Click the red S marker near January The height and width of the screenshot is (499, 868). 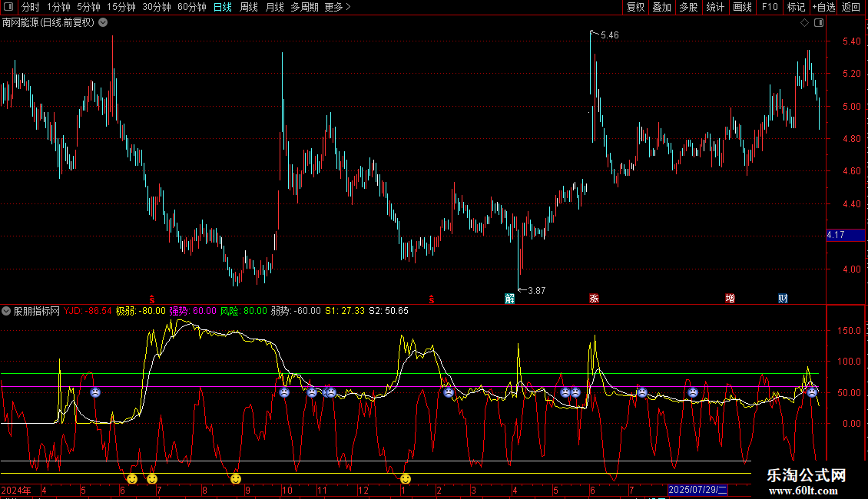coord(432,299)
